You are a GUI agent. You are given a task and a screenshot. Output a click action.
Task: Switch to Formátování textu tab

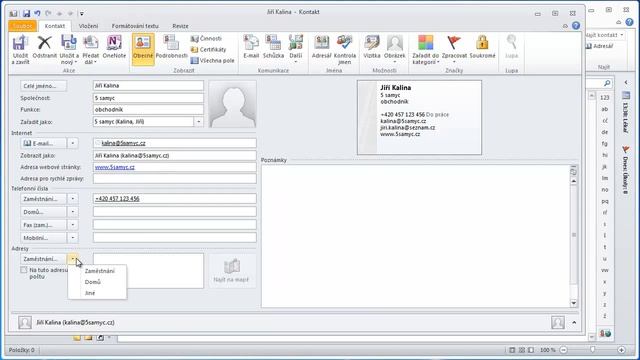point(135,26)
